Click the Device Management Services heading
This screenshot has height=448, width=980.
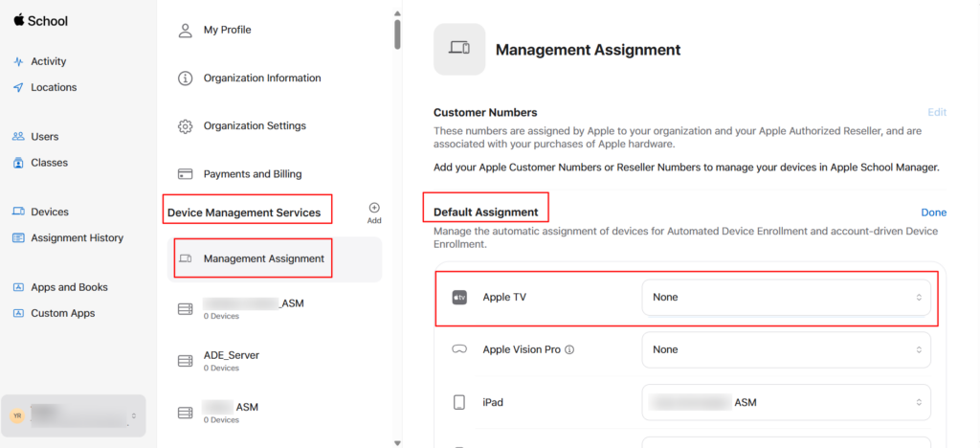coord(244,213)
